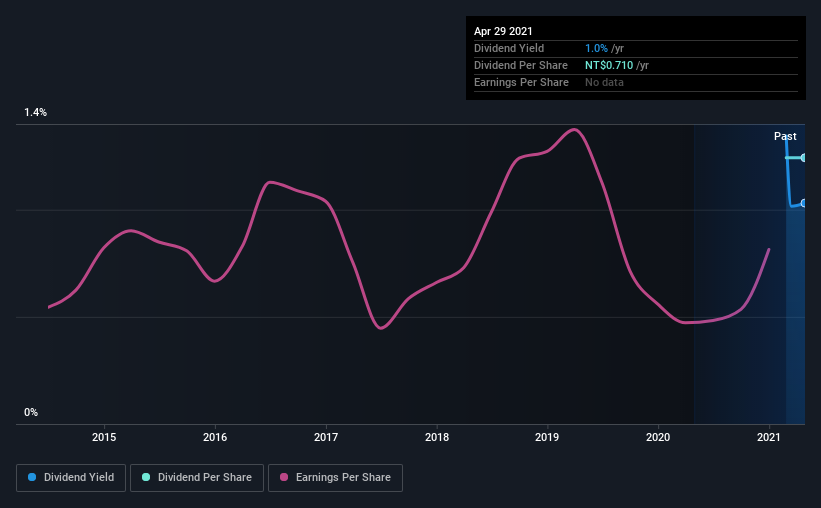
Task: Click the 2015 x-axis label
Action: [104, 437]
